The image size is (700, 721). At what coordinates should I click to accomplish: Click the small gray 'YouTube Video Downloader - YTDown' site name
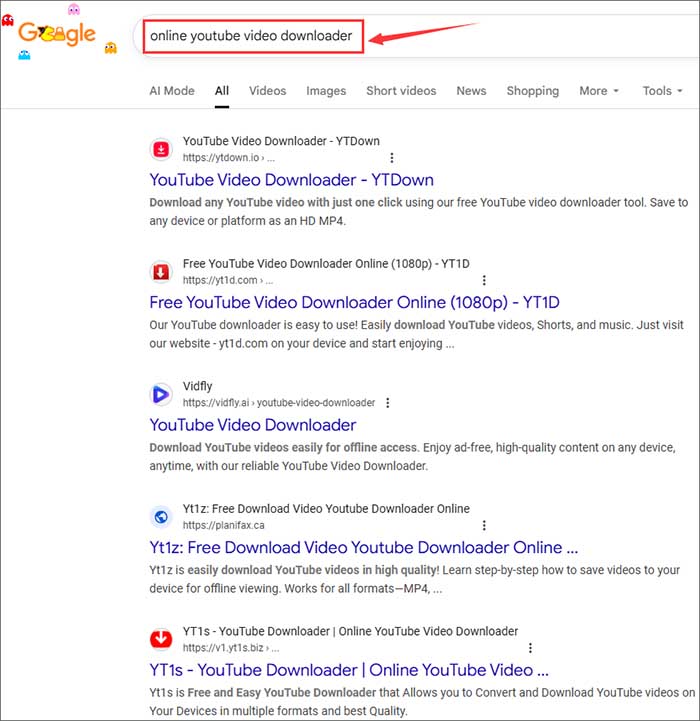(281, 141)
